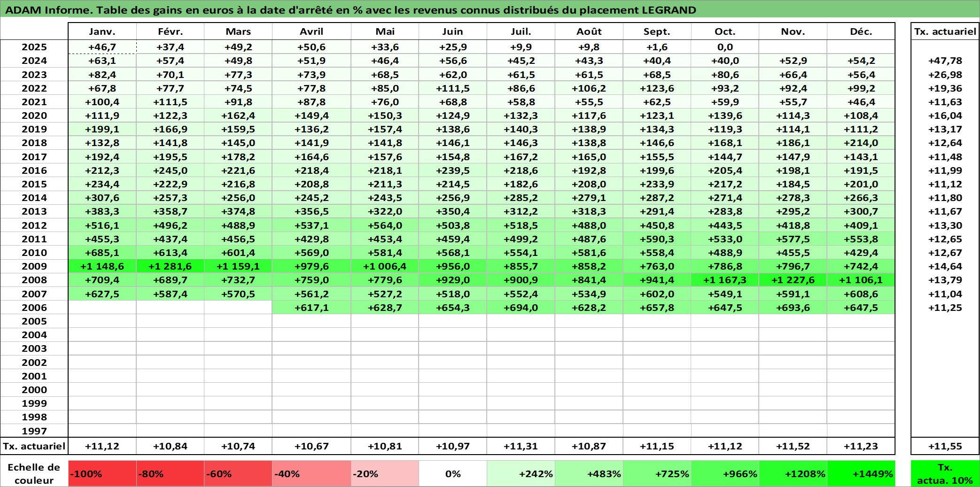Image resolution: width=980 pixels, height=487 pixels.
Task: Select the cell showing +1 106,1
Action: [x=861, y=280]
